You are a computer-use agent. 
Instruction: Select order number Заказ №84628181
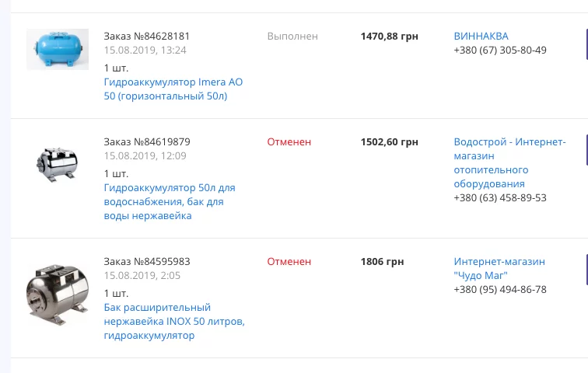click(147, 36)
